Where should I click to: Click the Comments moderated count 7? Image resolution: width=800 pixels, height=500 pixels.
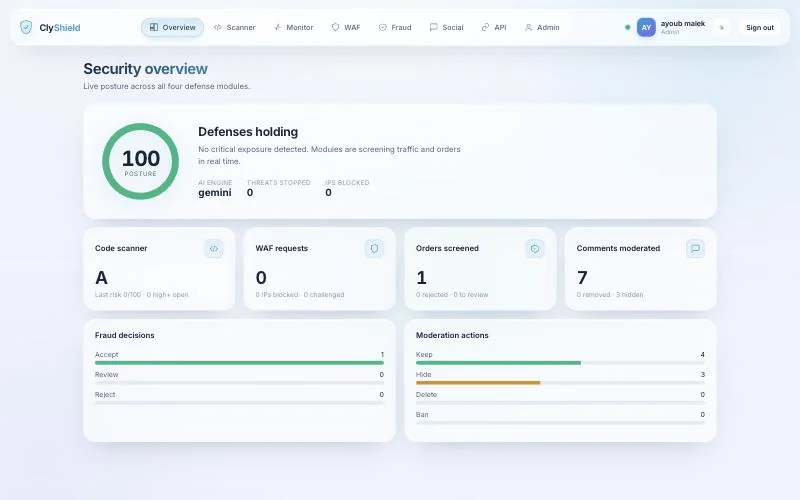pyautogui.click(x=582, y=278)
